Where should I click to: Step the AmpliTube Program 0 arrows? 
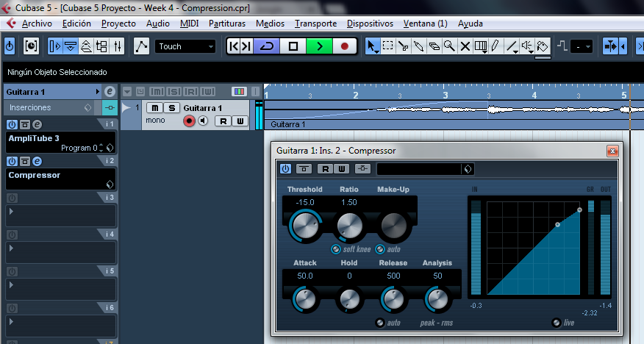pyautogui.click(x=101, y=148)
